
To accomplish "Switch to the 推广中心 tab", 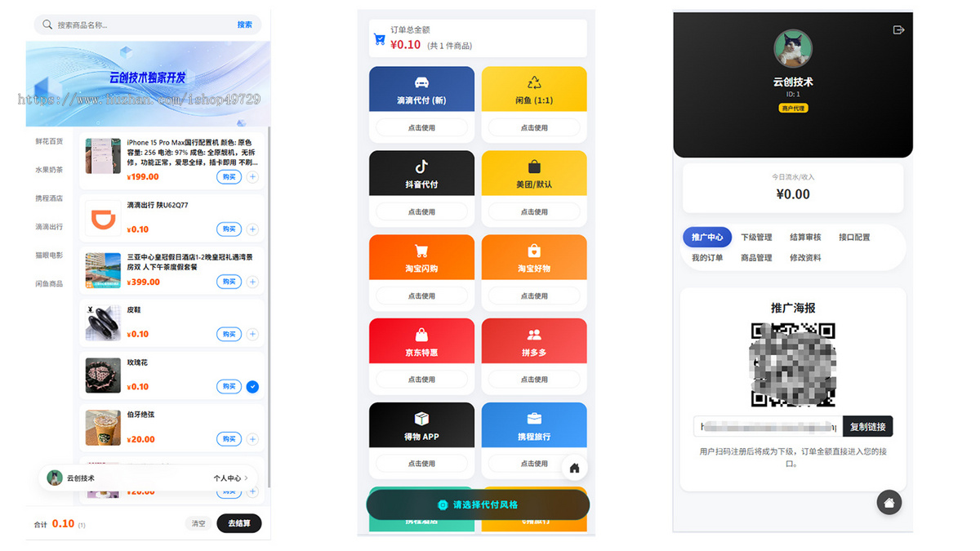I will (x=707, y=237).
